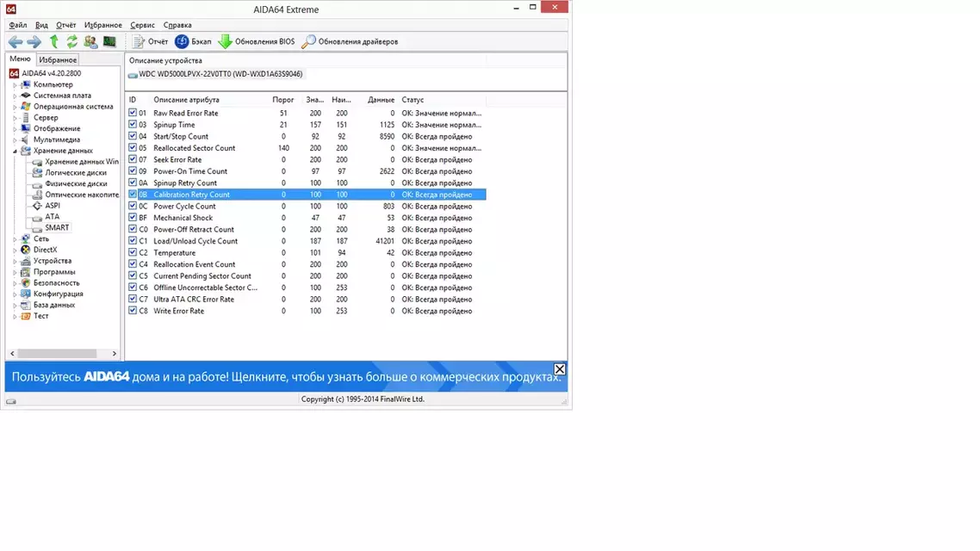980x551 pixels.
Task: Select the Безопасность tree node
Action: click(x=56, y=283)
